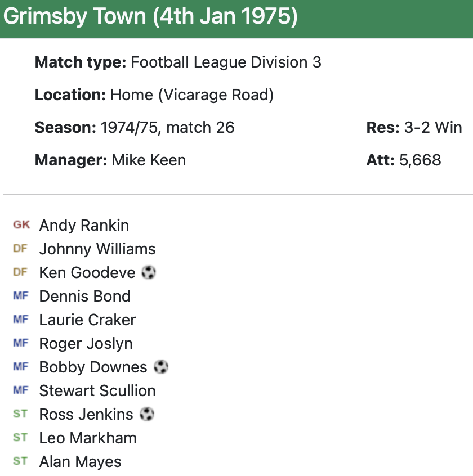Click Grimsby Town header title

pyautogui.click(x=150, y=16)
